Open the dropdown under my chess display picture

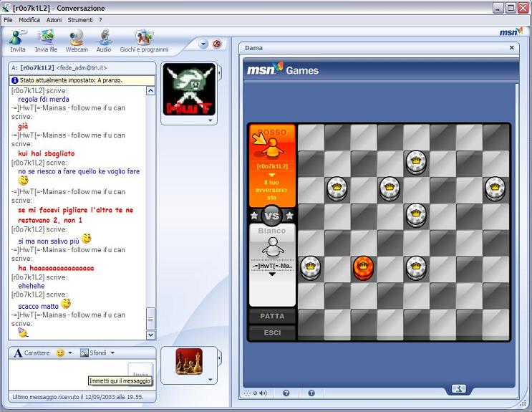[x=210, y=380]
